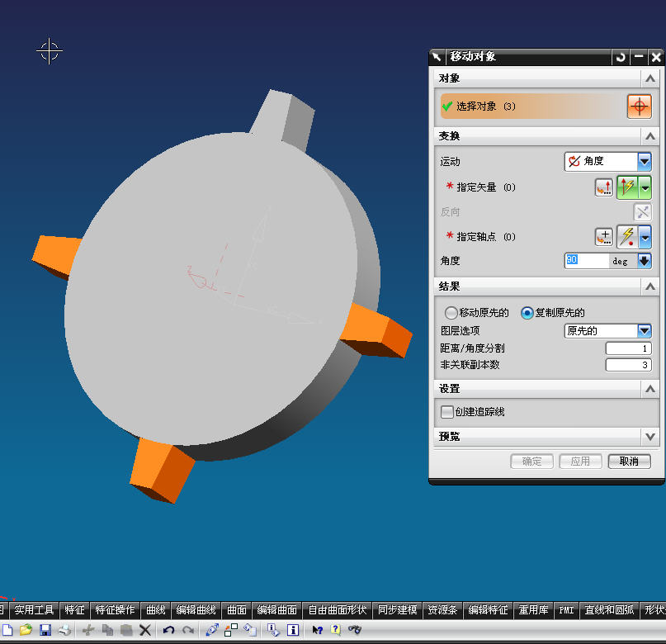Switch to the 实用工具 toolbar tab

point(35,610)
